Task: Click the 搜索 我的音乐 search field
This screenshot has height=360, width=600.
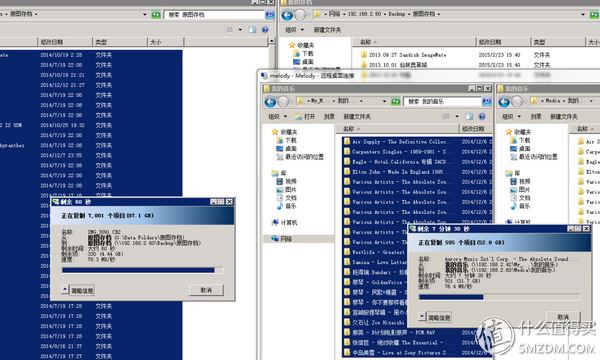Action: coord(443,101)
